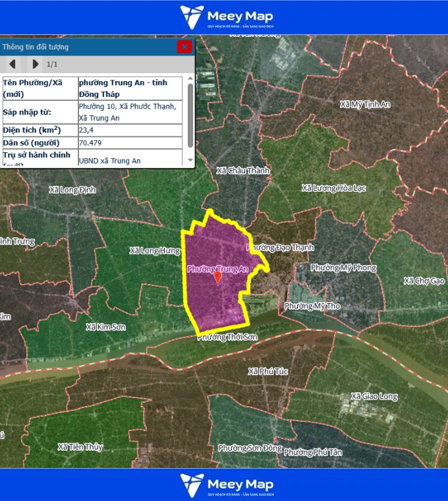Select the Xã Giao Long region

(374, 396)
